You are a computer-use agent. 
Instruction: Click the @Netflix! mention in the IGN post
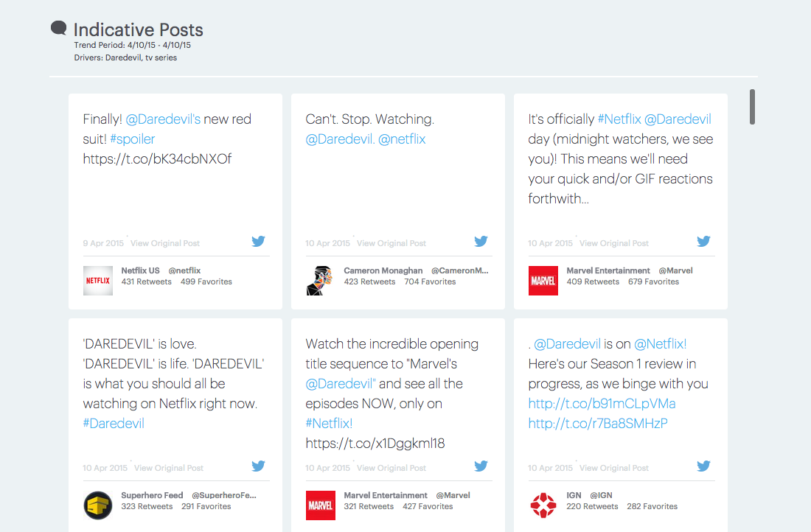pos(661,344)
